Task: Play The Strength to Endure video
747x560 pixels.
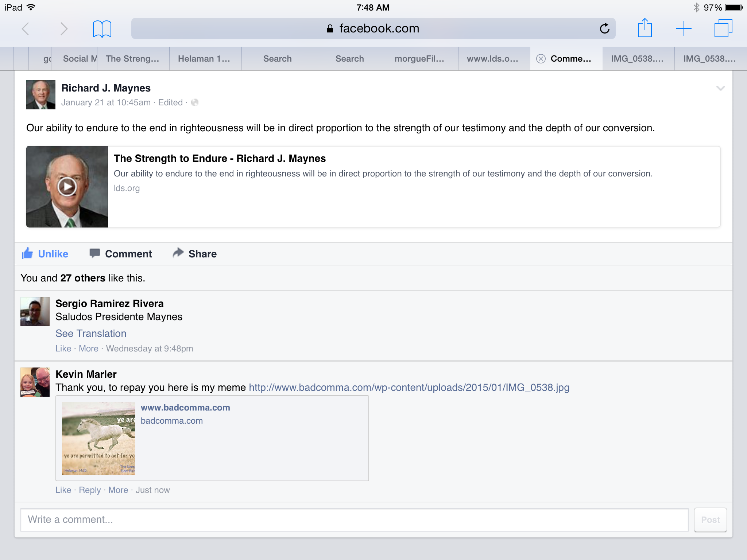Action: pyautogui.click(x=67, y=187)
